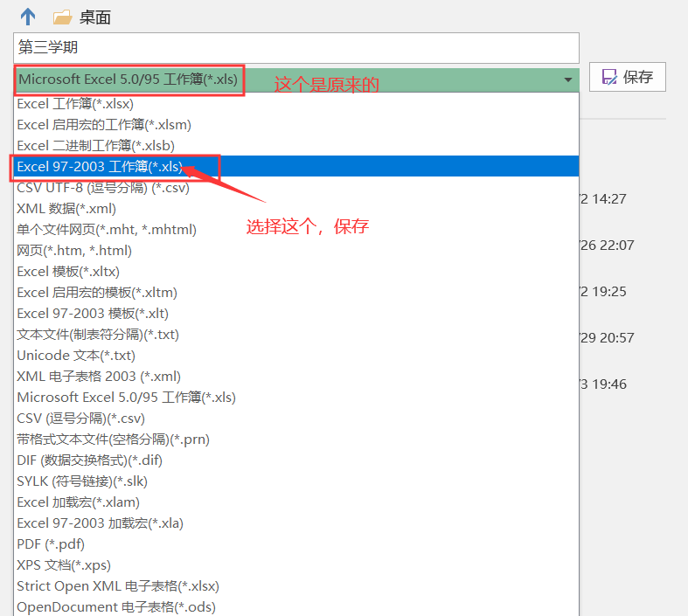Select Strict Open XML 电子表格(*.xlsx)
The image size is (688, 616).
(x=296, y=586)
